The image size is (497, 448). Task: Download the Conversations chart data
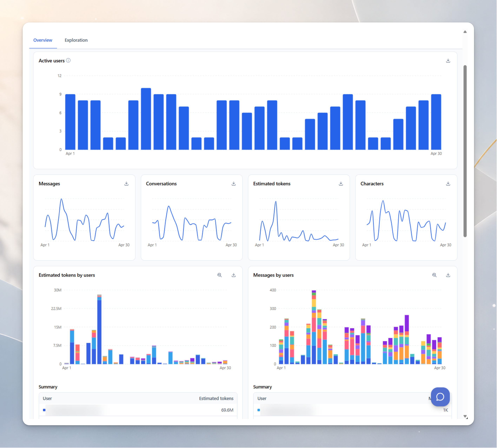click(233, 184)
